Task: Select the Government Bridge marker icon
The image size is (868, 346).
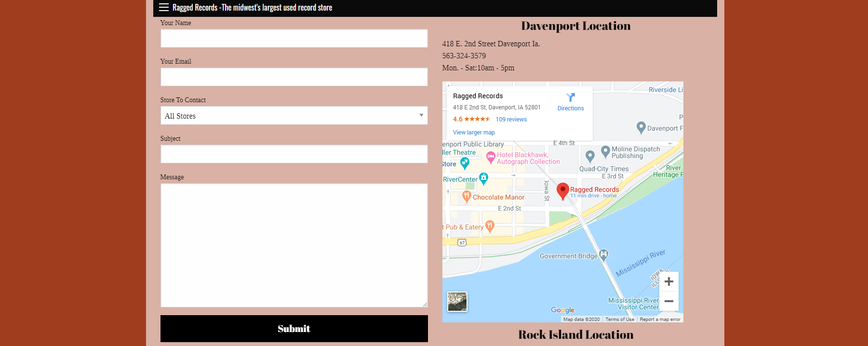Action: 603,255
